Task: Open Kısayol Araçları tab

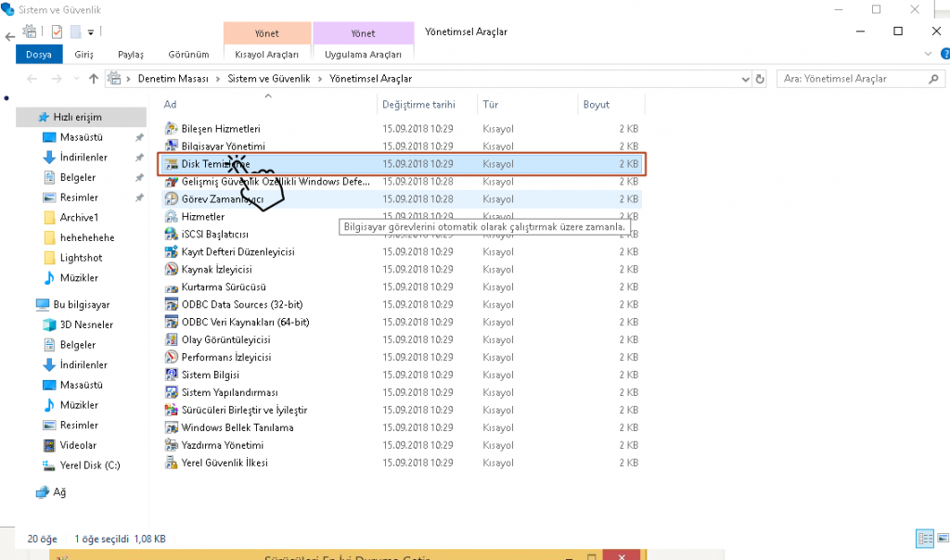Action: tap(266, 55)
